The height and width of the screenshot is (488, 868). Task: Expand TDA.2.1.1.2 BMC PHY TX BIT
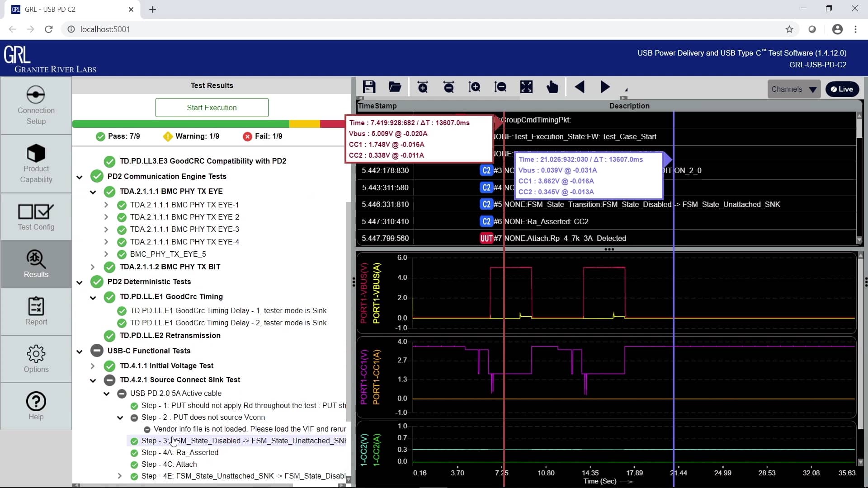click(x=93, y=267)
